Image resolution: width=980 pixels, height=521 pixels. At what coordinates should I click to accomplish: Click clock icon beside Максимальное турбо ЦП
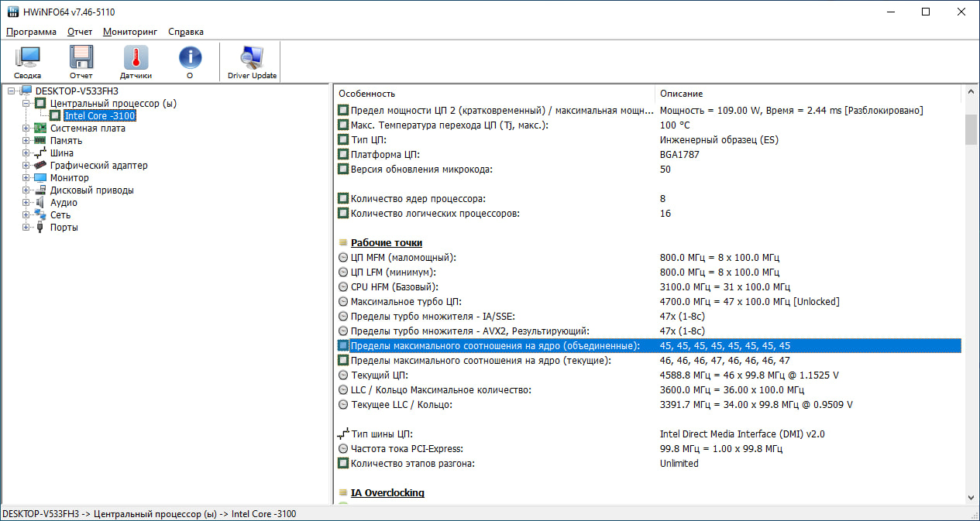tap(343, 302)
